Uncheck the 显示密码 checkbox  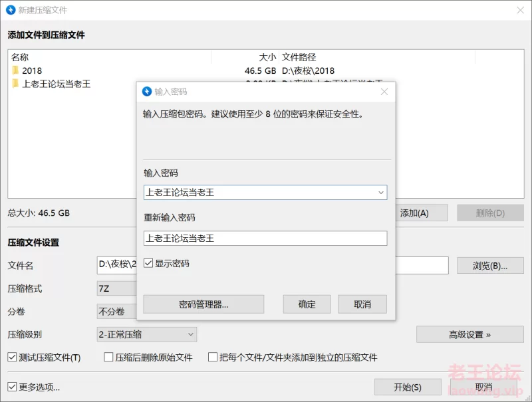(x=148, y=264)
